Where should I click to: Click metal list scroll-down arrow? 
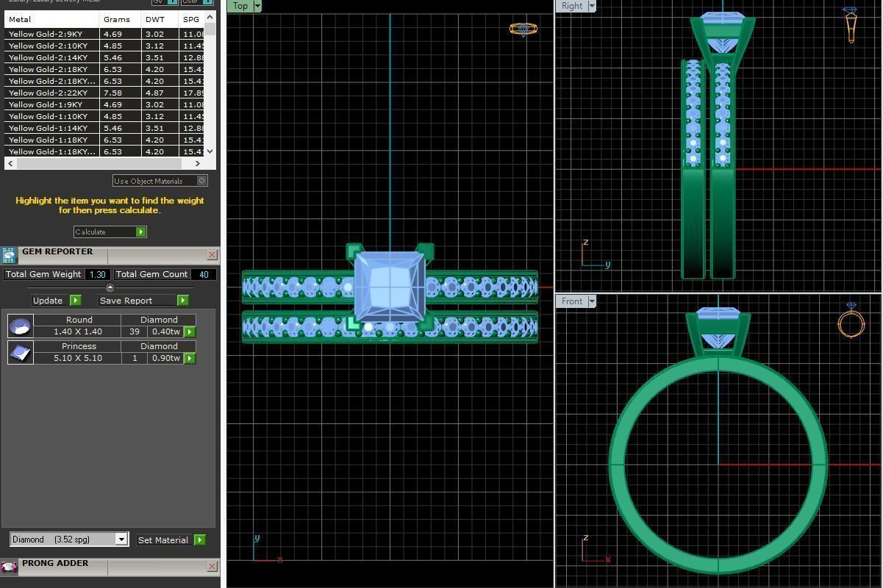[x=210, y=151]
